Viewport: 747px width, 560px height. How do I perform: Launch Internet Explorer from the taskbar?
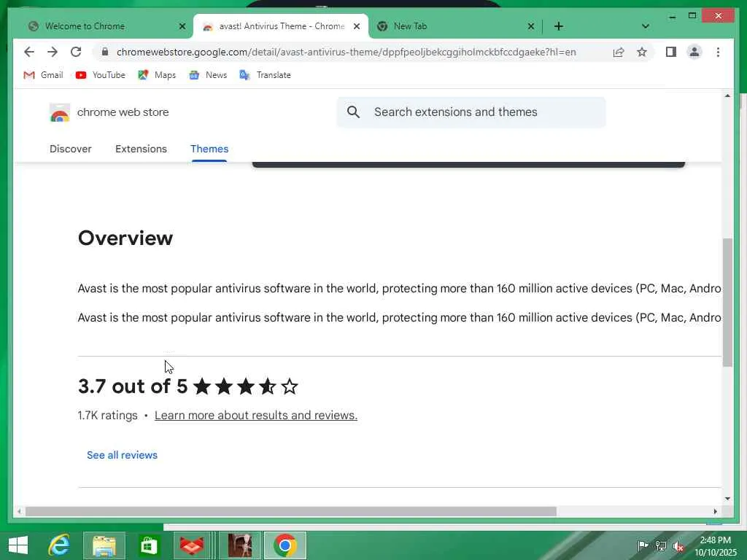tap(60, 545)
